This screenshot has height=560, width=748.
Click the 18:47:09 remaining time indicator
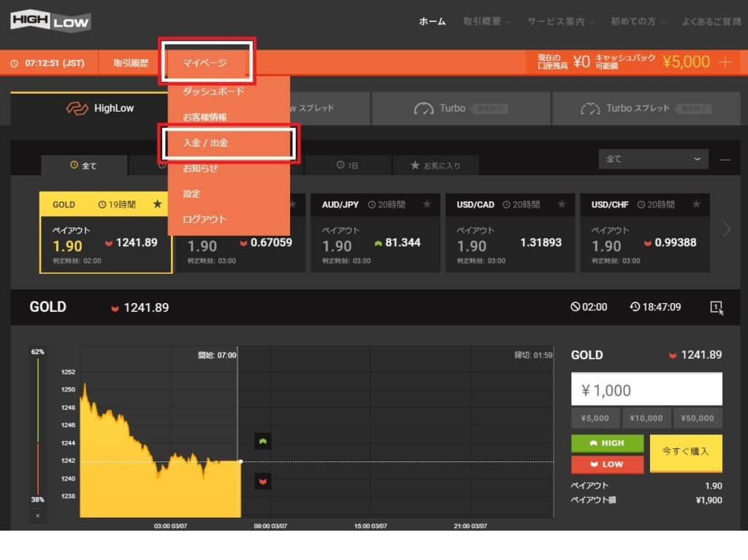coord(655,307)
